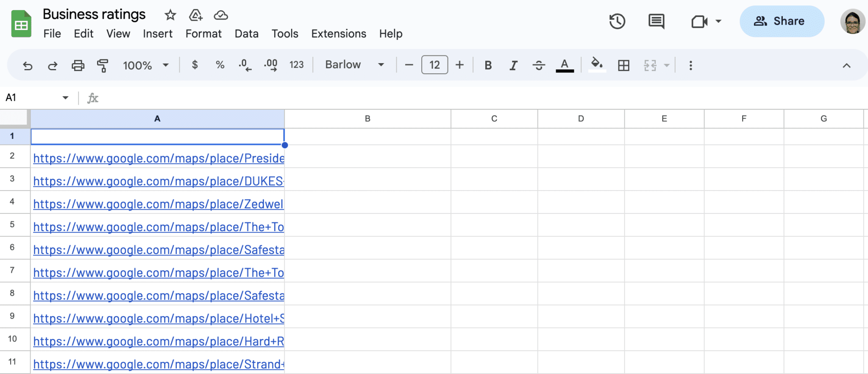Open the Extensions menu
Screen dimensions: 868x374
(339, 33)
